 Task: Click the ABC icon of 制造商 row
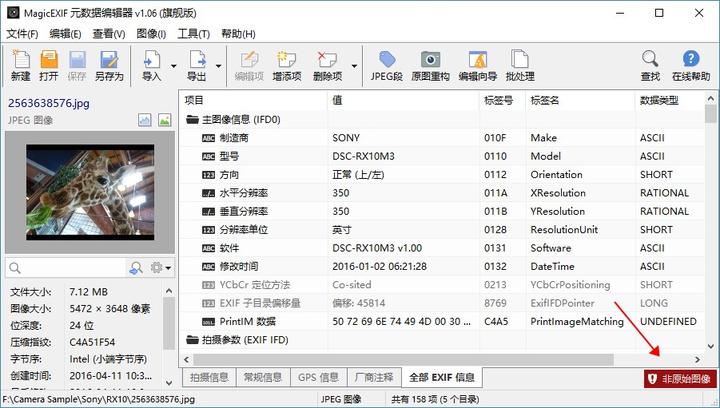pos(208,138)
